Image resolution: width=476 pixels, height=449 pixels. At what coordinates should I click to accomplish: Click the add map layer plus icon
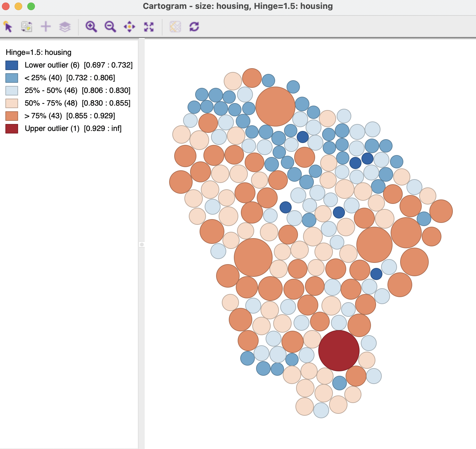point(46,27)
